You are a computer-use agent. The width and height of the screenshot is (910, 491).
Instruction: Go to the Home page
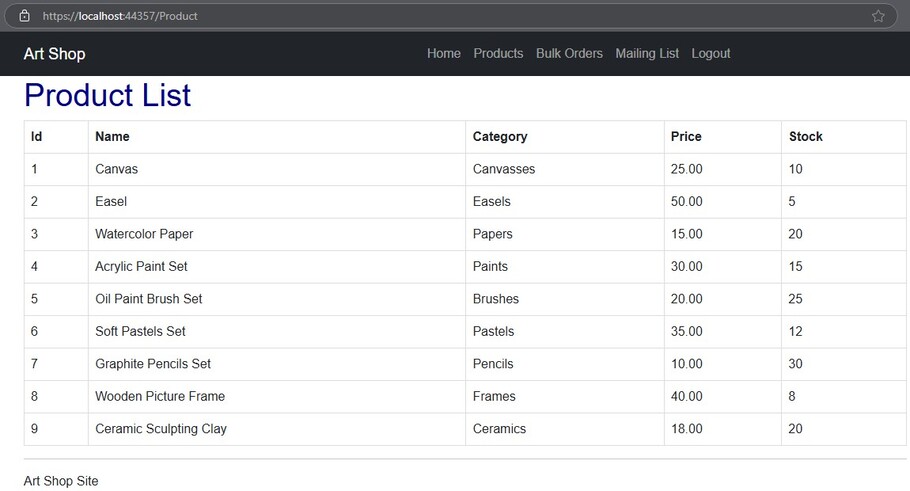(x=444, y=54)
